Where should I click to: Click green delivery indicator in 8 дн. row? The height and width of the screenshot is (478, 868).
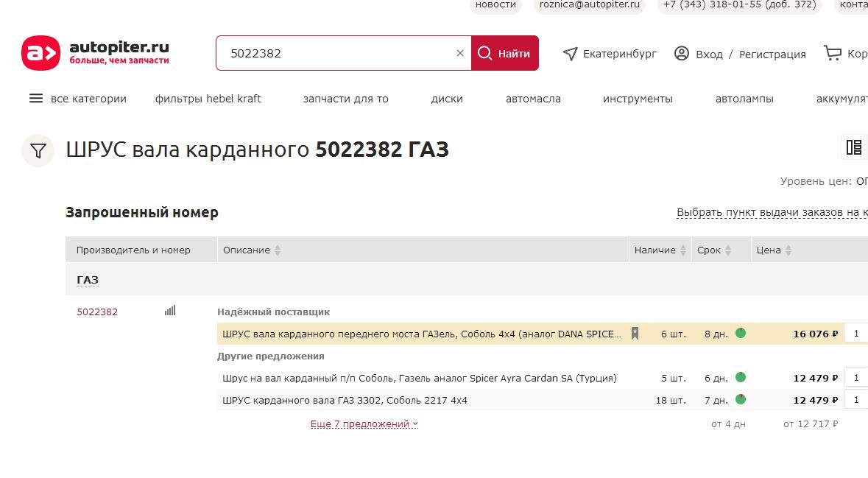click(x=741, y=333)
